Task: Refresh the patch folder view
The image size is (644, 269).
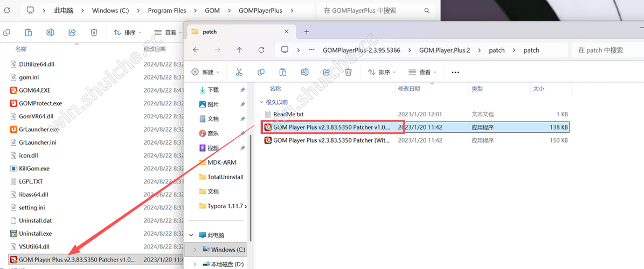Action: click(261, 50)
